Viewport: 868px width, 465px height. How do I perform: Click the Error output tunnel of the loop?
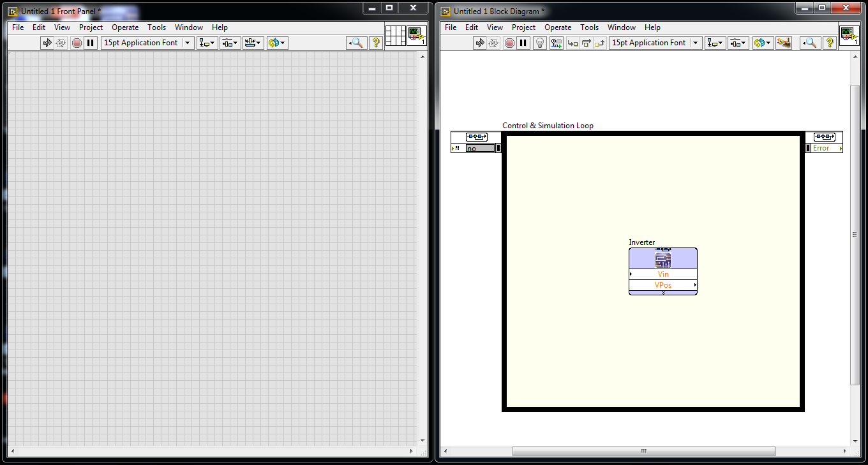[824, 148]
